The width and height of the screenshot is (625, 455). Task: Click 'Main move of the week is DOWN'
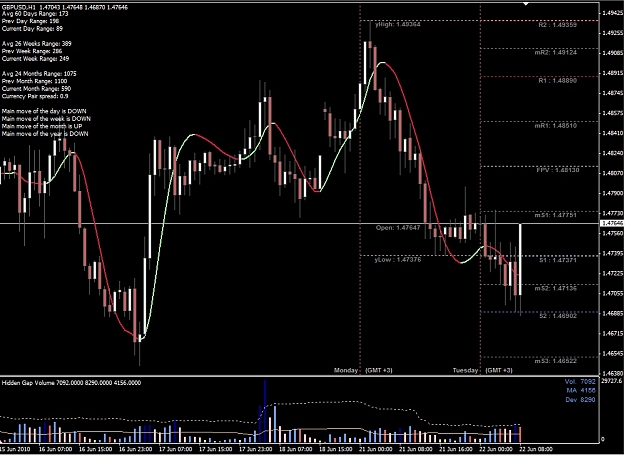tap(46, 119)
